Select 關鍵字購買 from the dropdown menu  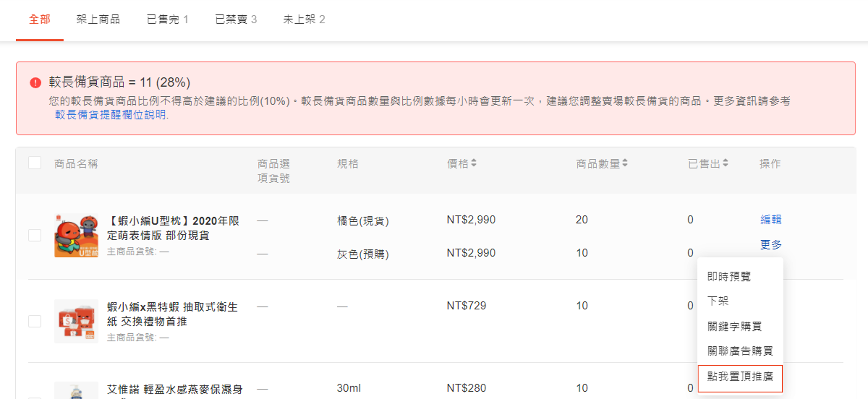coord(735,326)
